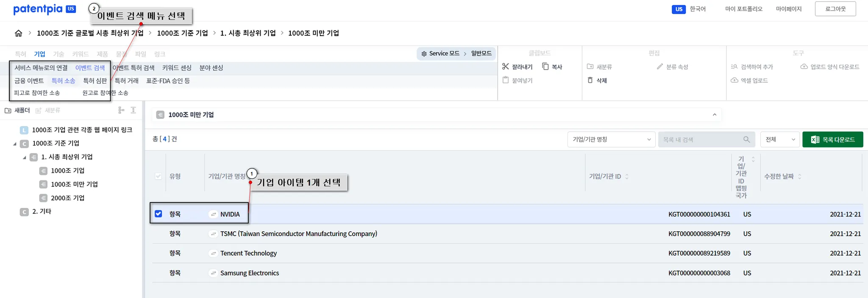Click the 복사 copy icon
The image size is (868, 298).
[545, 67]
